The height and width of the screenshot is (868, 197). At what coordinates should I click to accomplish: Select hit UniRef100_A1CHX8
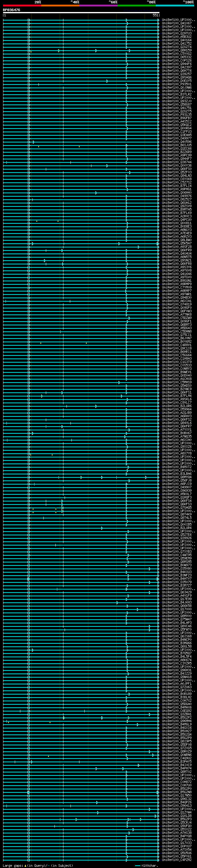[177, 379]
